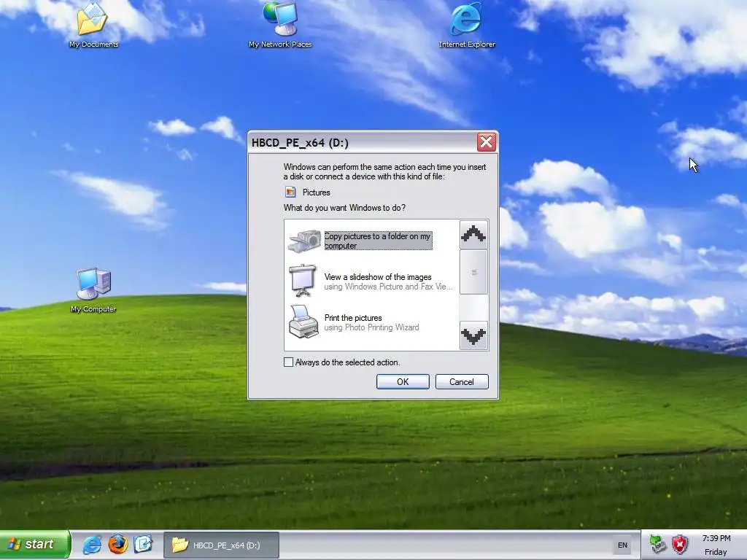Select Copy pictures to a folder option

(x=379, y=241)
